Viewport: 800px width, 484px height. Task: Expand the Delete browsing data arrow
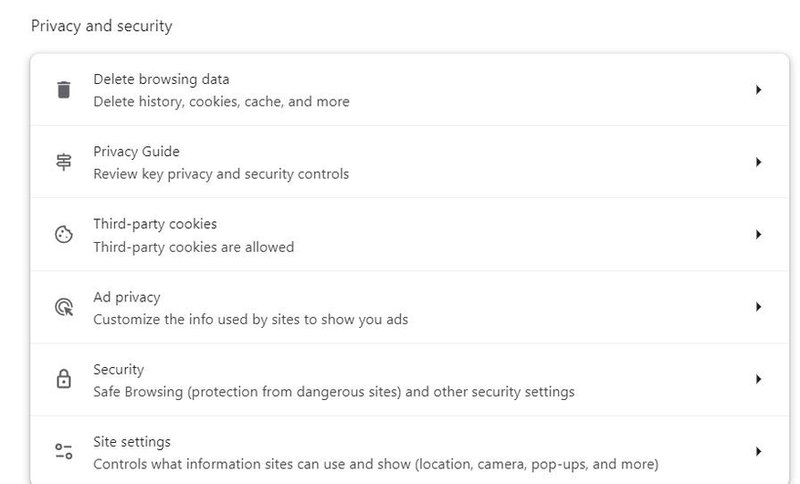click(759, 90)
